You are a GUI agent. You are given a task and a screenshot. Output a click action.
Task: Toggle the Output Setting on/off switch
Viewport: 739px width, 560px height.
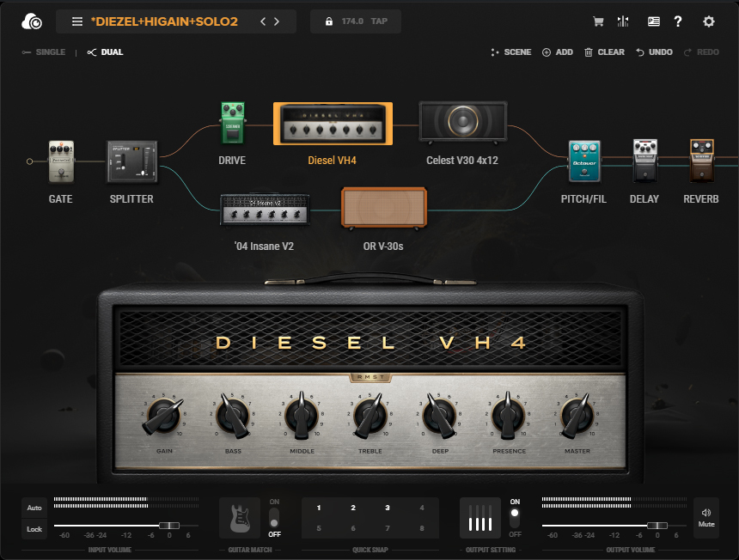515,518
